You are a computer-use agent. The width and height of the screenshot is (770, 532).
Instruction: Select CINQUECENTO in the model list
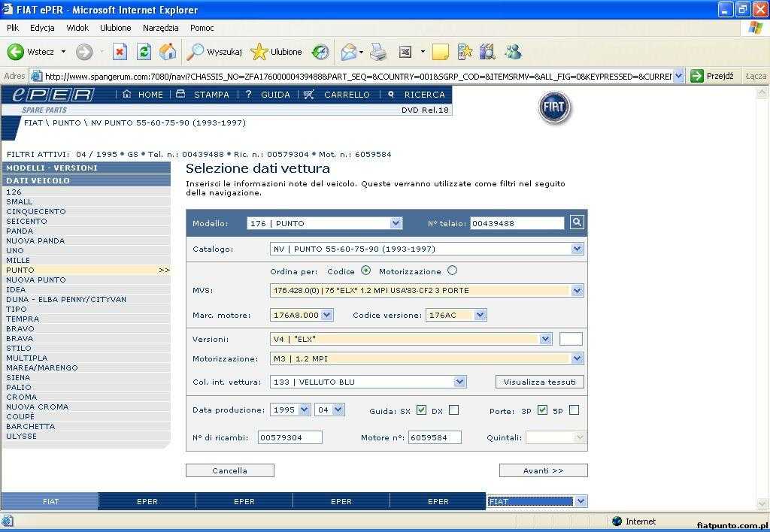(36, 212)
